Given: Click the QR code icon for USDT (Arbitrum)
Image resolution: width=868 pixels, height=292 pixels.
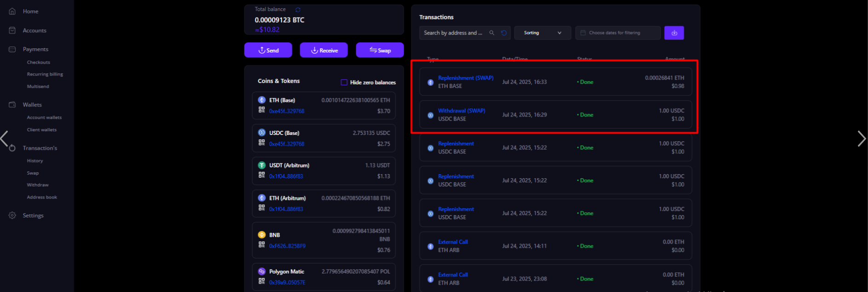Looking at the screenshot, I should [x=261, y=175].
